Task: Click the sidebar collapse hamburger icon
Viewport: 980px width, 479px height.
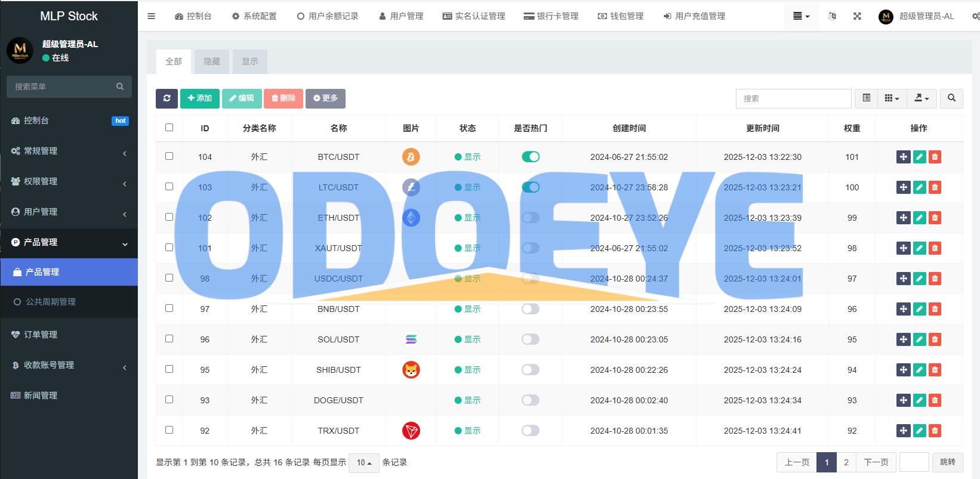Action: 152,16
